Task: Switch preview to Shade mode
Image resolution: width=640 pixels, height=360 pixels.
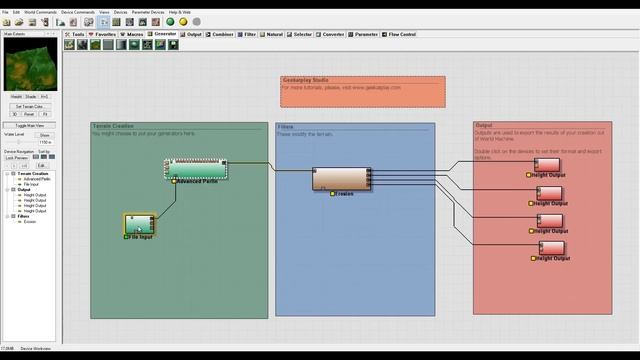Action: click(31, 97)
